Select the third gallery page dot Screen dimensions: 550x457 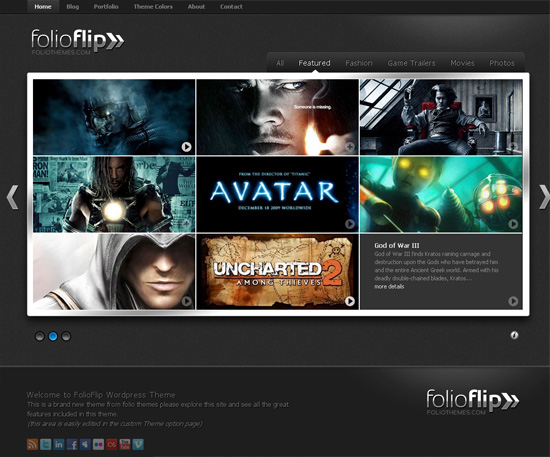(x=66, y=336)
